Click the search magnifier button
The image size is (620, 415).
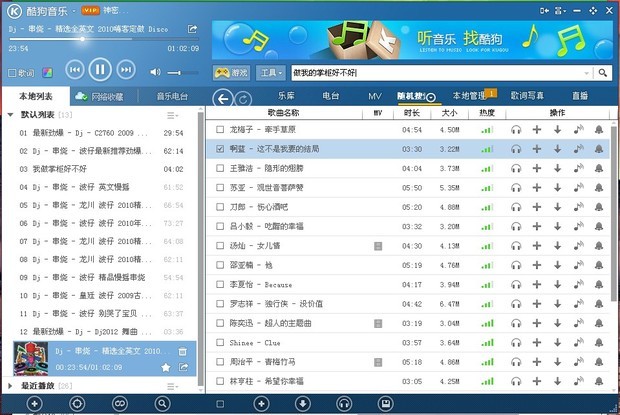tap(602, 73)
